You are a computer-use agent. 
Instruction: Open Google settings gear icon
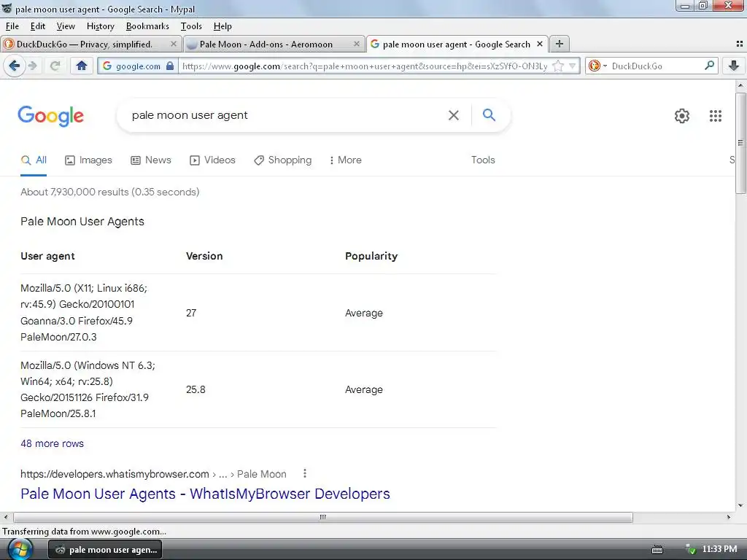coord(682,116)
